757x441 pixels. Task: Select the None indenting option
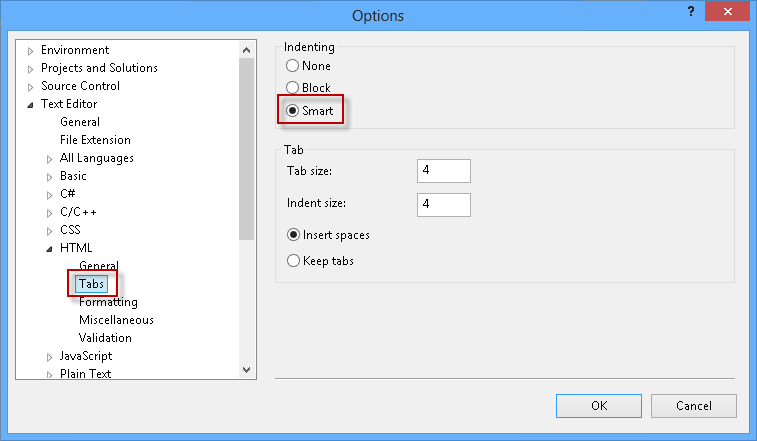(x=293, y=66)
